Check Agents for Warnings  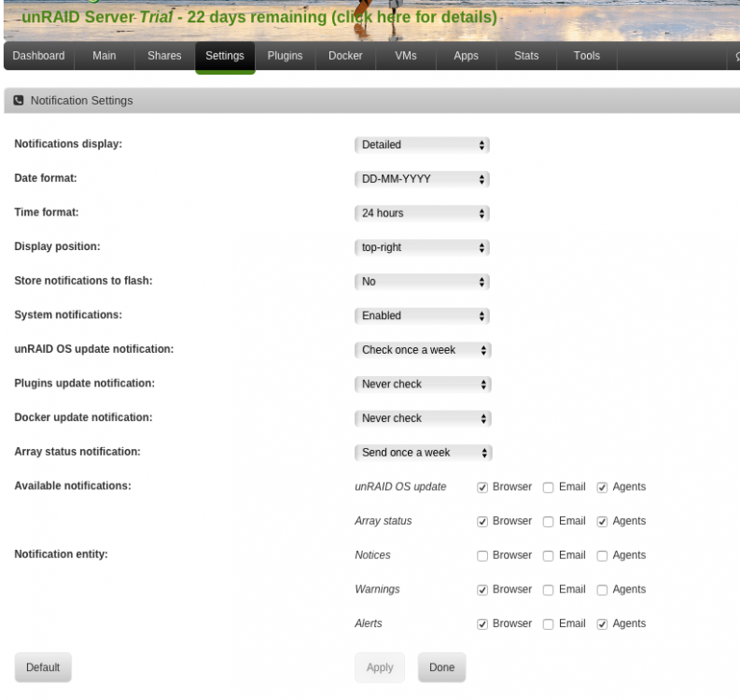pyautogui.click(x=602, y=590)
